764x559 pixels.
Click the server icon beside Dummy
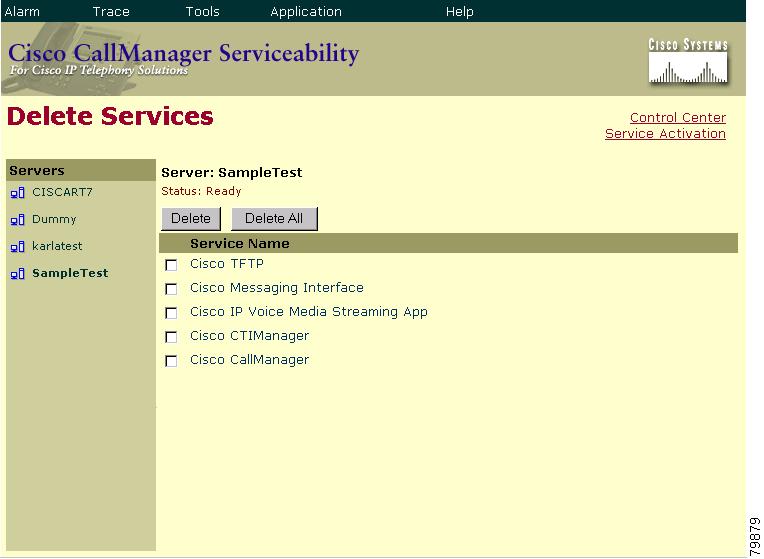[x=18, y=220]
